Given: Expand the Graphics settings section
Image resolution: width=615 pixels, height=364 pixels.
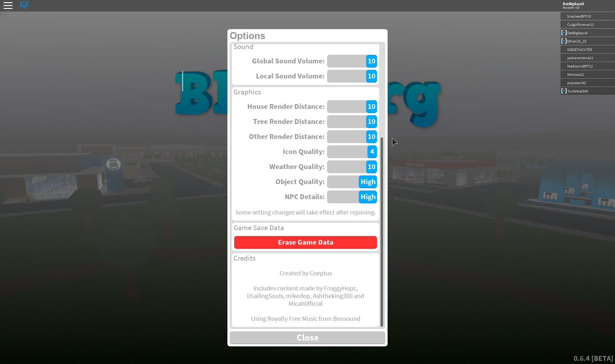Looking at the screenshot, I should (x=247, y=92).
